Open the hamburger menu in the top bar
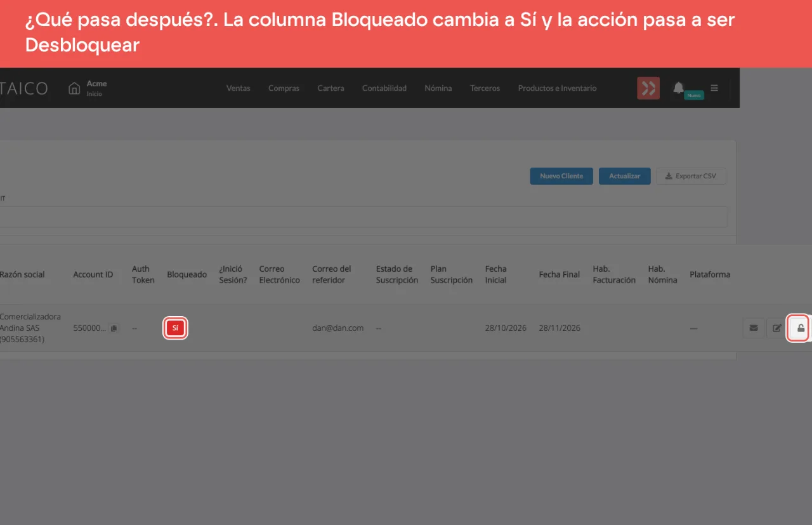Image resolution: width=812 pixels, height=525 pixels. [714, 88]
